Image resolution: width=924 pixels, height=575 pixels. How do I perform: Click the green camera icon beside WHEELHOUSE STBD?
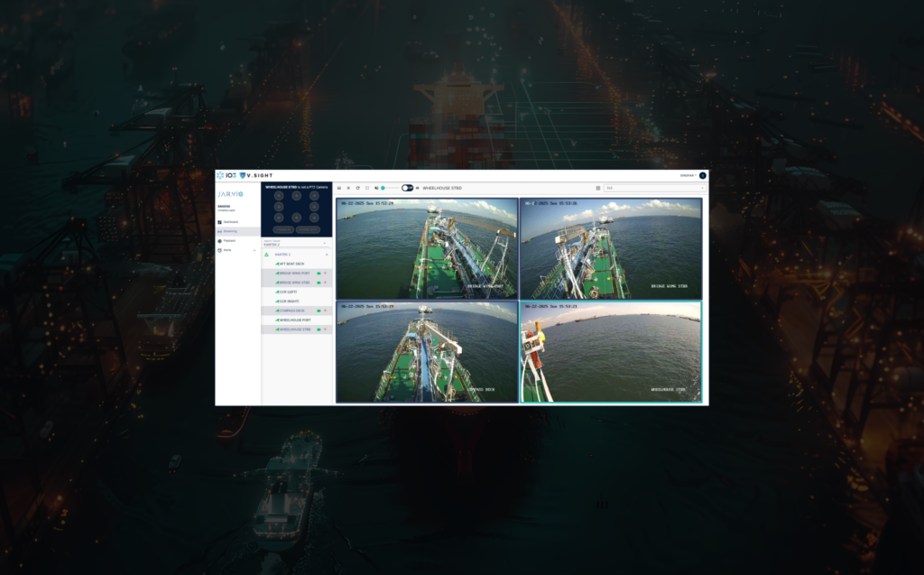[319, 329]
